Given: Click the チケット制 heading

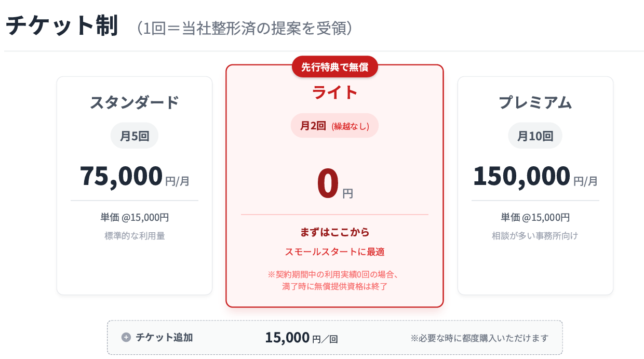Looking at the screenshot, I should click(x=62, y=26).
